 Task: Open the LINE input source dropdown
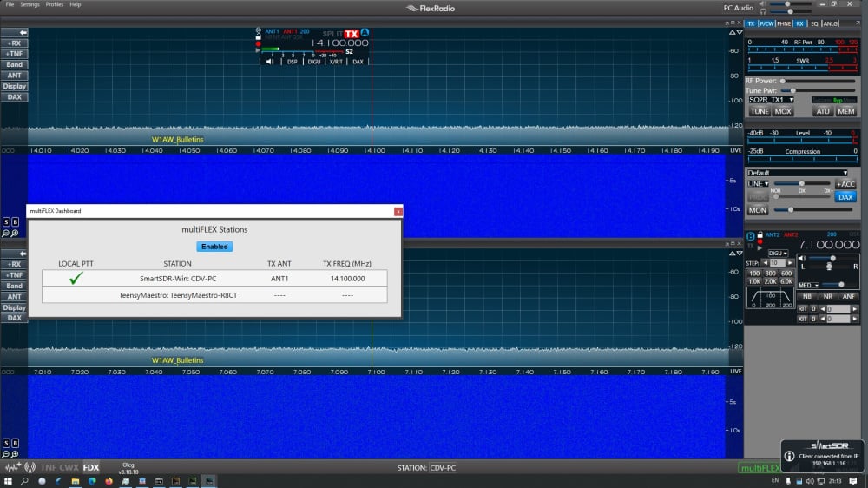coord(758,184)
